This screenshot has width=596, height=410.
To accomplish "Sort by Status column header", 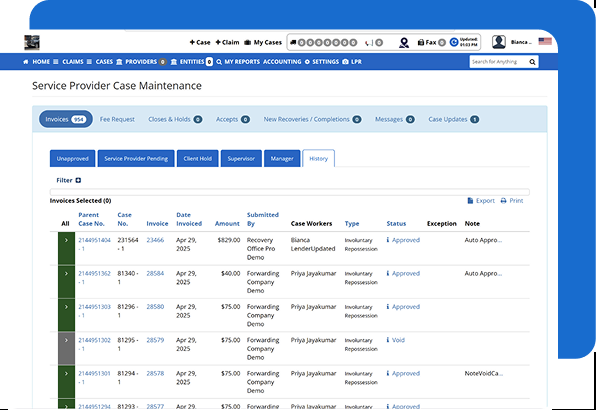I will [x=396, y=223].
